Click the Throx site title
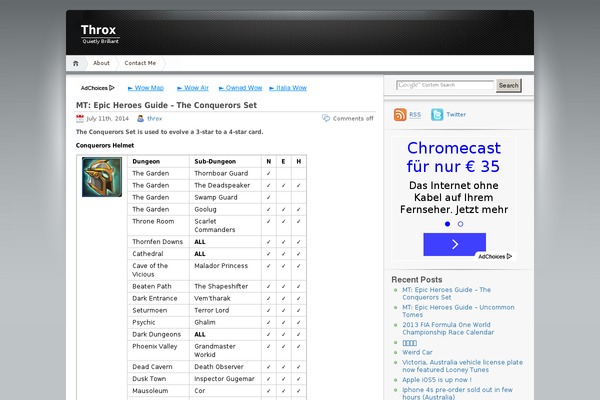The height and width of the screenshot is (400, 600). point(98,29)
